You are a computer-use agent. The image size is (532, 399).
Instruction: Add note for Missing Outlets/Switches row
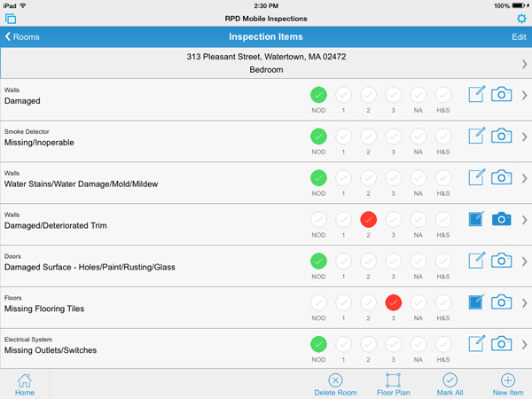click(477, 343)
